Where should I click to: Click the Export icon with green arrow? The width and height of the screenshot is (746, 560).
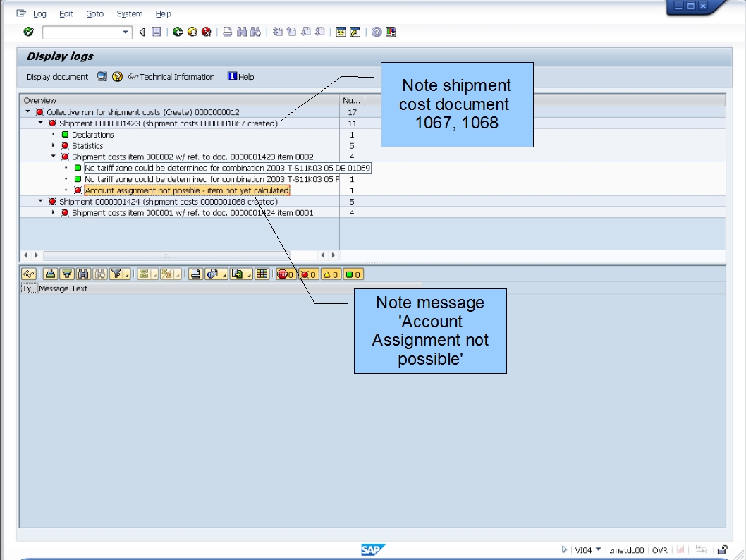click(x=238, y=274)
